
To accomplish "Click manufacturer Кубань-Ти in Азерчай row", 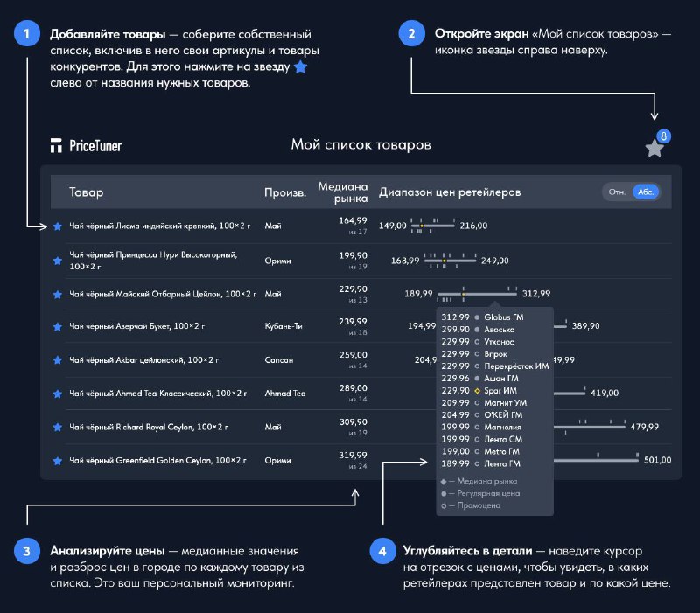I will tap(283, 326).
